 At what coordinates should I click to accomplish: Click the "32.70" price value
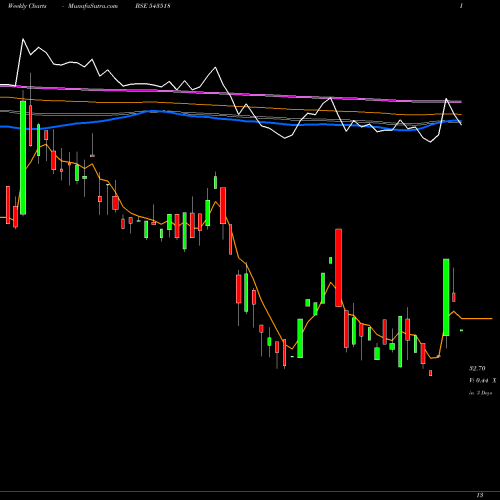[x=477, y=368]
